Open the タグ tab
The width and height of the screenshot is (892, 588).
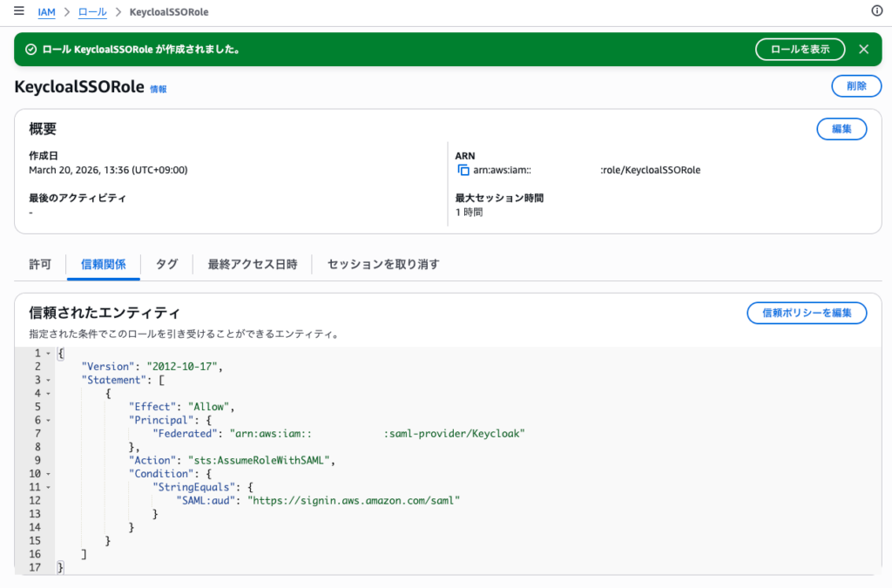pos(166,264)
